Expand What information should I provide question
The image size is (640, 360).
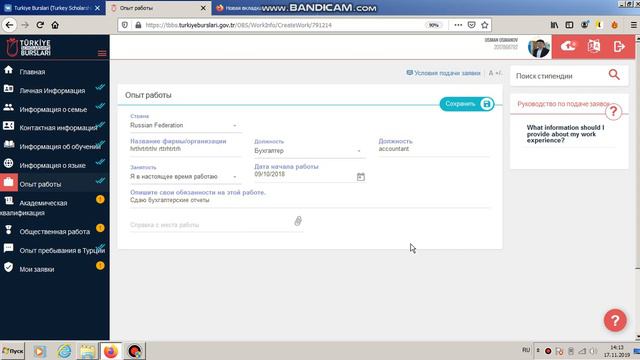(x=565, y=134)
